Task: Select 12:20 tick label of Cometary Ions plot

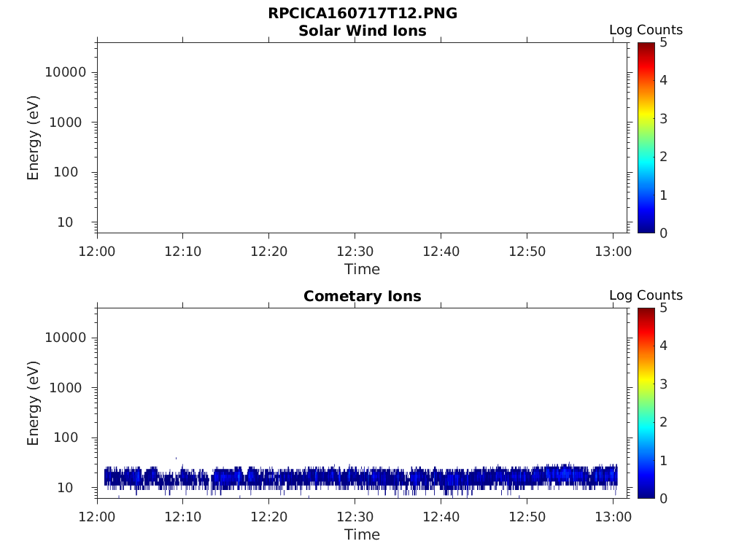Action: tap(269, 517)
